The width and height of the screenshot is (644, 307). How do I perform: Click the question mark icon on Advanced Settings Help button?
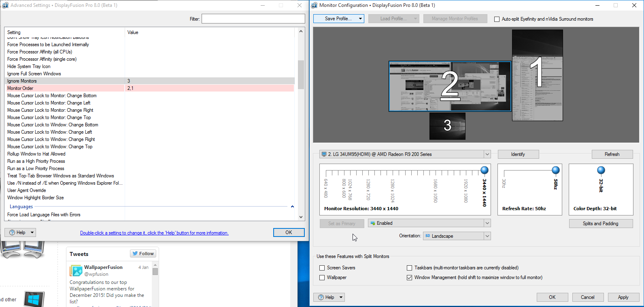coord(12,232)
